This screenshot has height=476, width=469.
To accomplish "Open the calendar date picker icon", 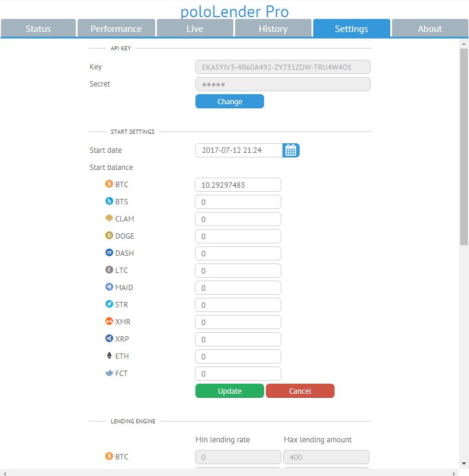I will click(x=291, y=150).
